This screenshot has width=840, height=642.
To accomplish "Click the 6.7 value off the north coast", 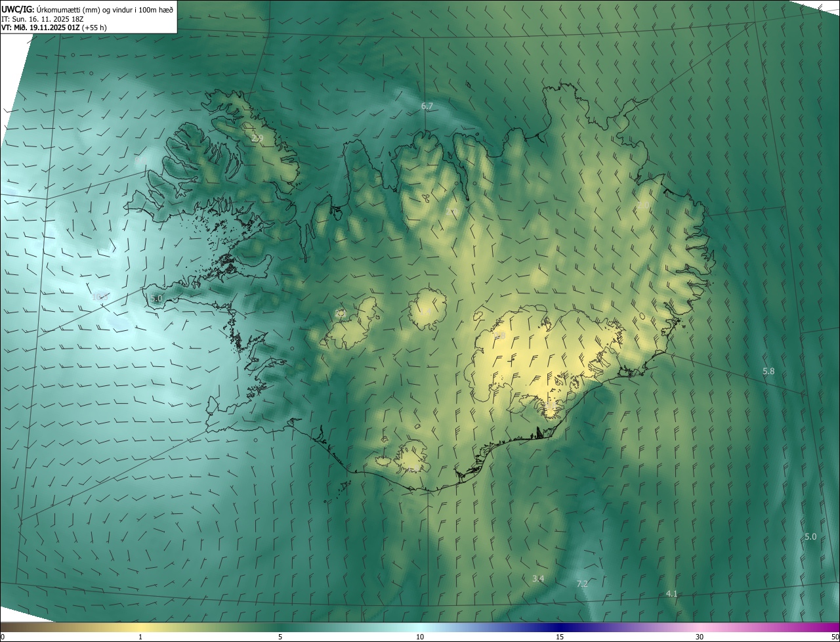I will pyautogui.click(x=427, y=106).
